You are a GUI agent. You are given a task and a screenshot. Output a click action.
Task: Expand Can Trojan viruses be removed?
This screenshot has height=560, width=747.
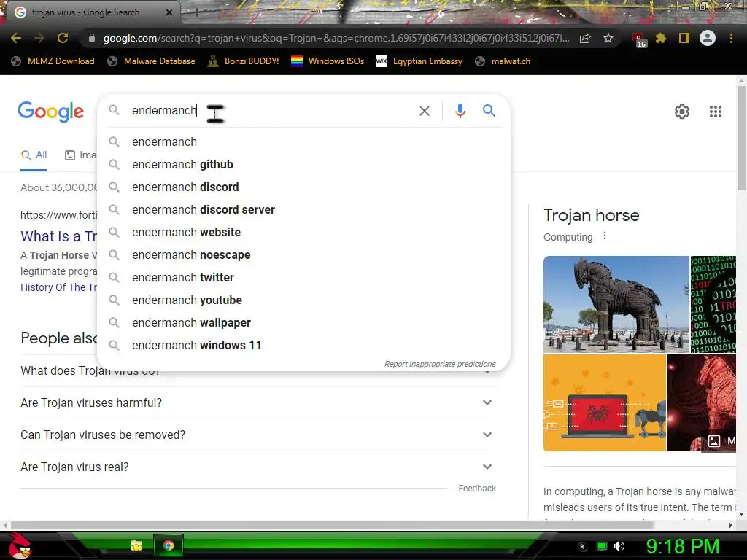coord(258,435)
